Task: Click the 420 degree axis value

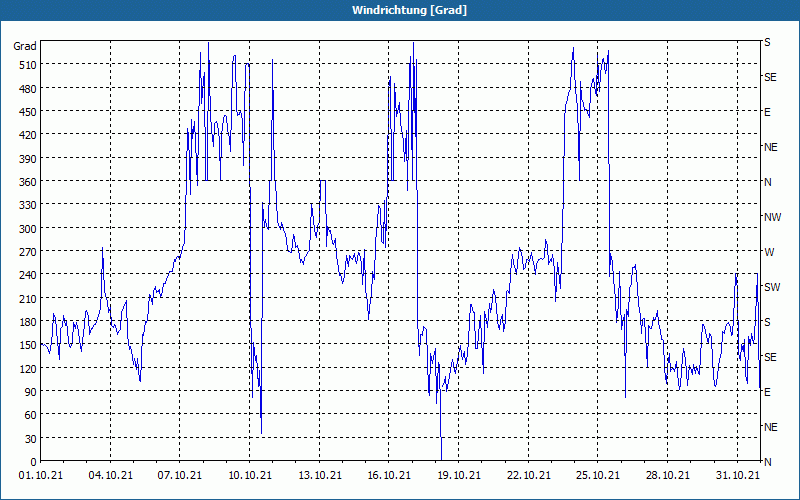Action: pyautogui.click(x=28, y=135)
